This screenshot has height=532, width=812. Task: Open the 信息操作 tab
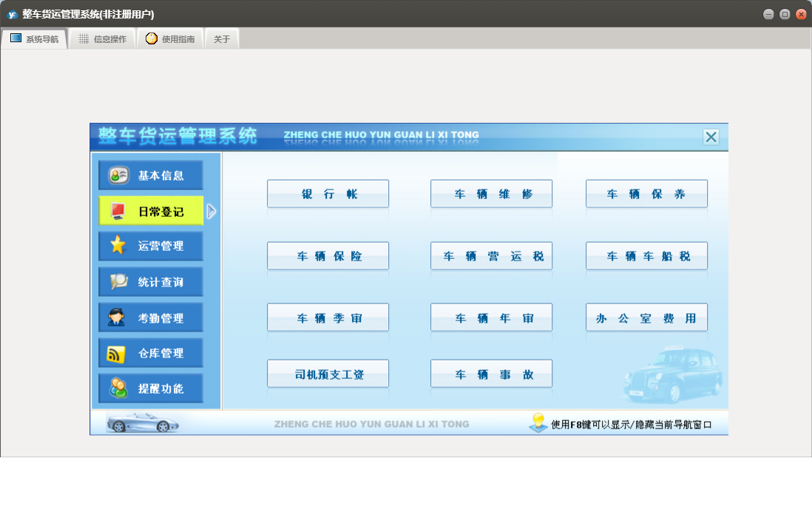pyautogui.click(x=101, y=39)
